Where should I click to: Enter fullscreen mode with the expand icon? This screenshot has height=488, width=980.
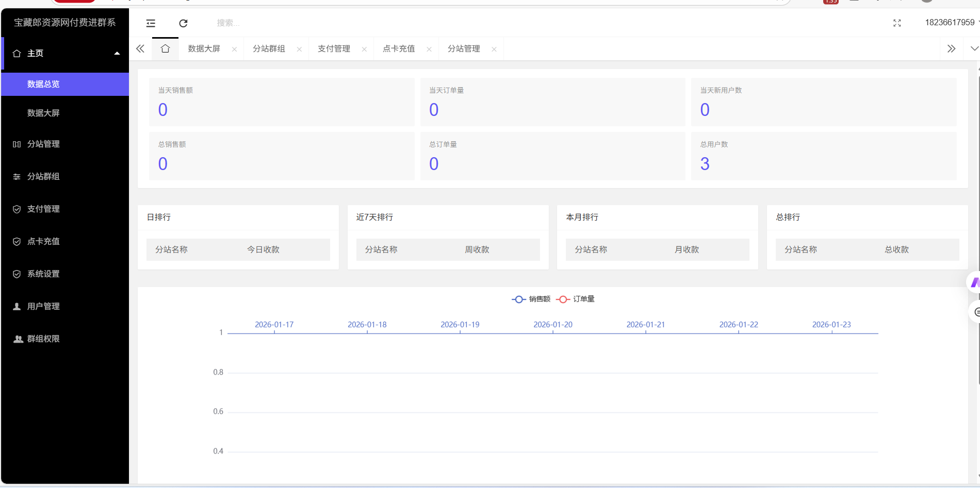pyautogui.click(x=897, y=23)
